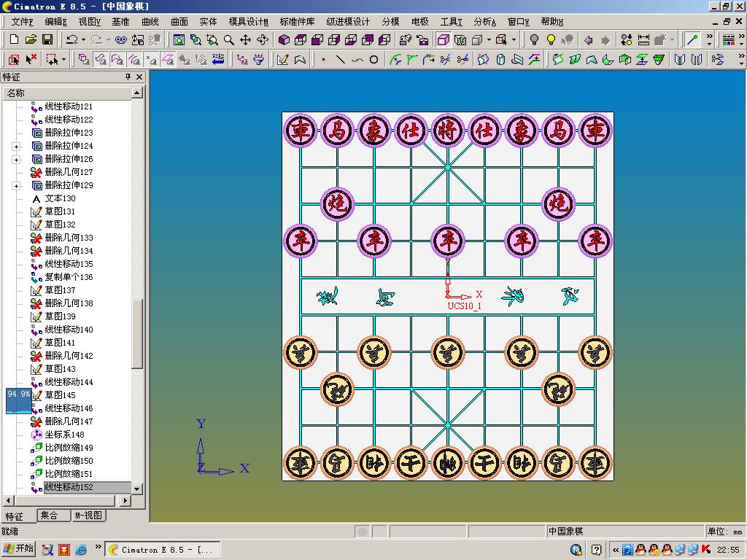Screen dimensions: 747x560
Task: Click the selection filter funnel icon
Action: tap(259, 60)
